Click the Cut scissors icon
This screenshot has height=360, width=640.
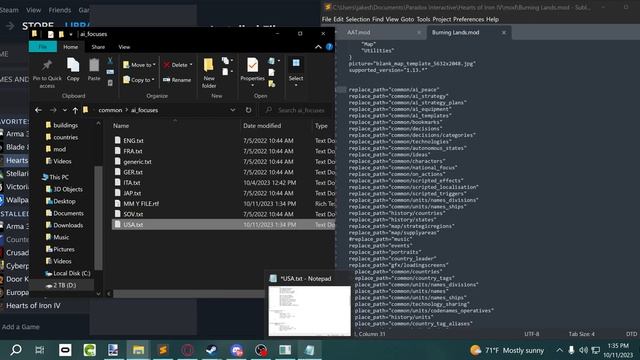pos(110,61)
